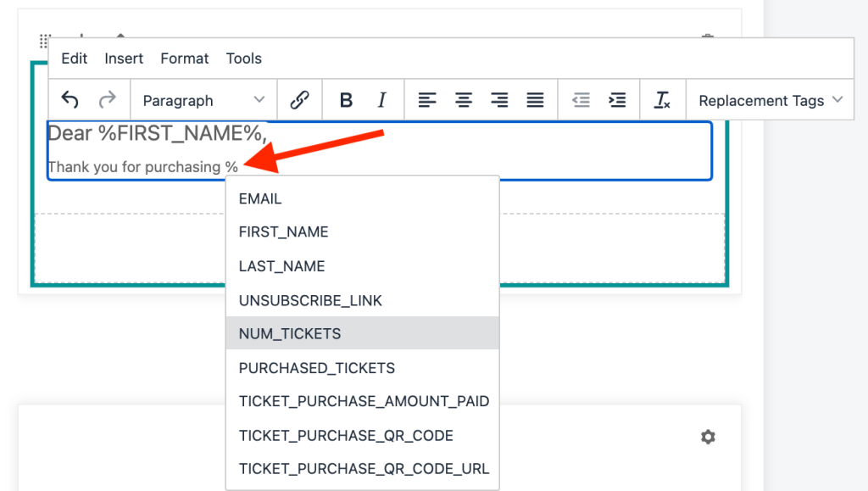
Task: Undo the last edit
Action: point(70,100)
